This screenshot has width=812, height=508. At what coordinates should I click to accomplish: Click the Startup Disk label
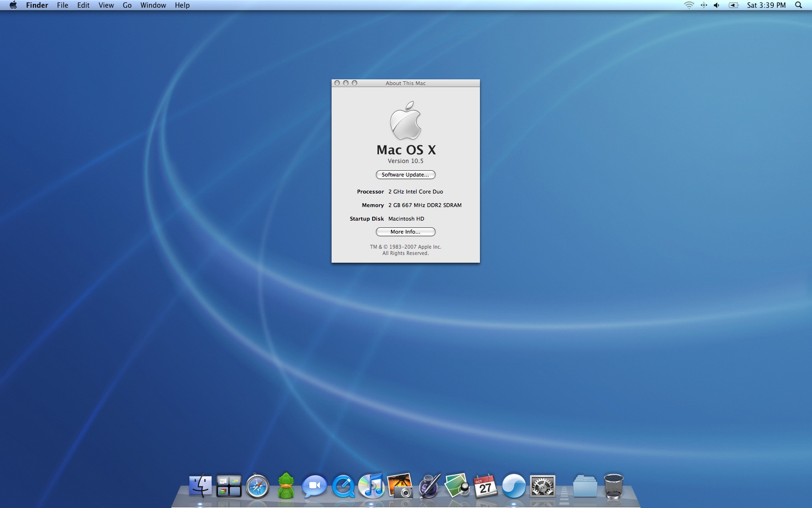coord(367,219)
